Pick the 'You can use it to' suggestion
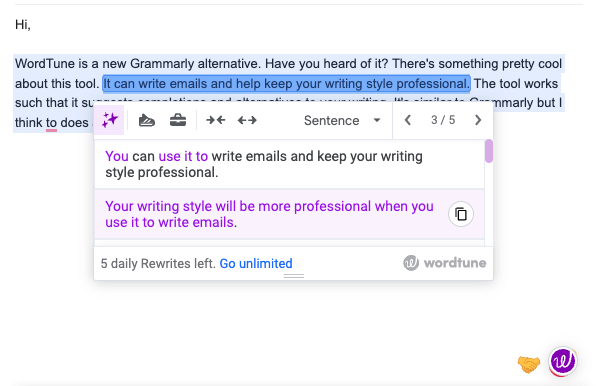596x386 pixels. pyautogui.click(x=289, y=164)
